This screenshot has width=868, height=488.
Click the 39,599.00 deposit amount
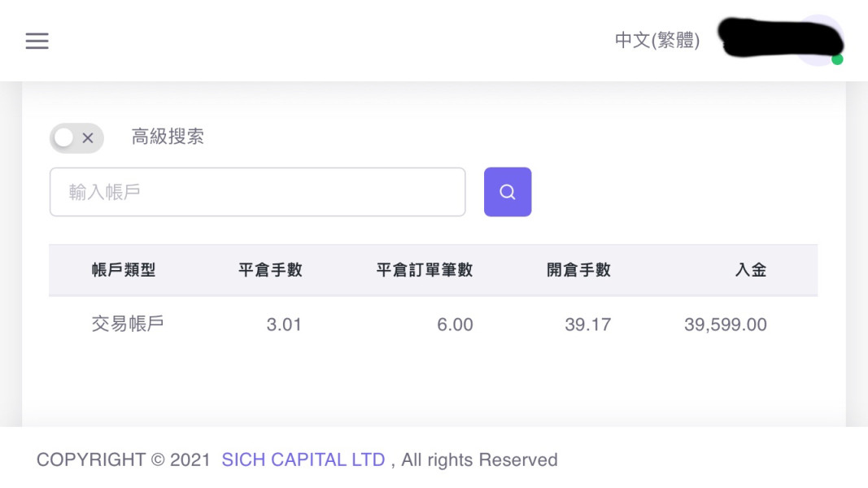tap(725, 325)
